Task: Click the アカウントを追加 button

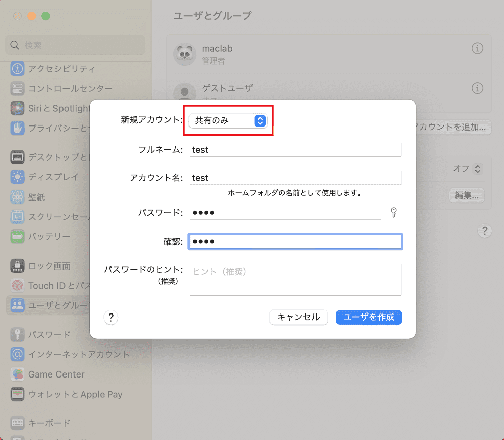Action: pos(453,127)
